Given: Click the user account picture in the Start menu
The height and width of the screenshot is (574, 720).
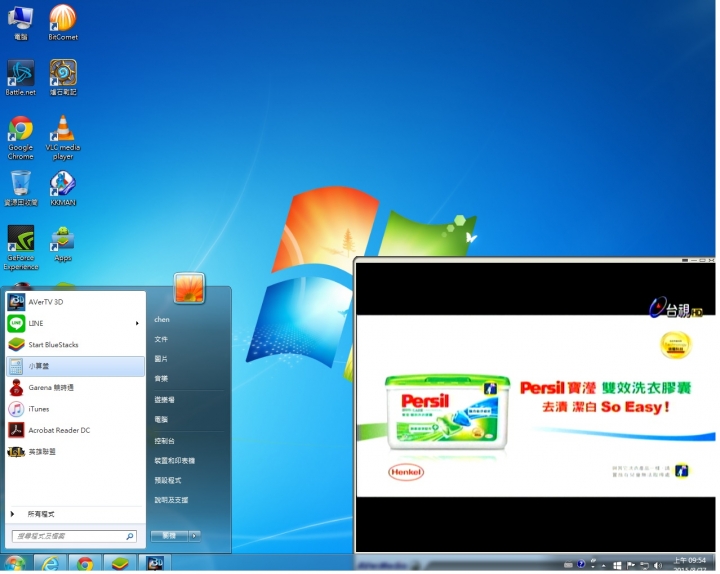Looking at the screenshot, I should 189,288.
